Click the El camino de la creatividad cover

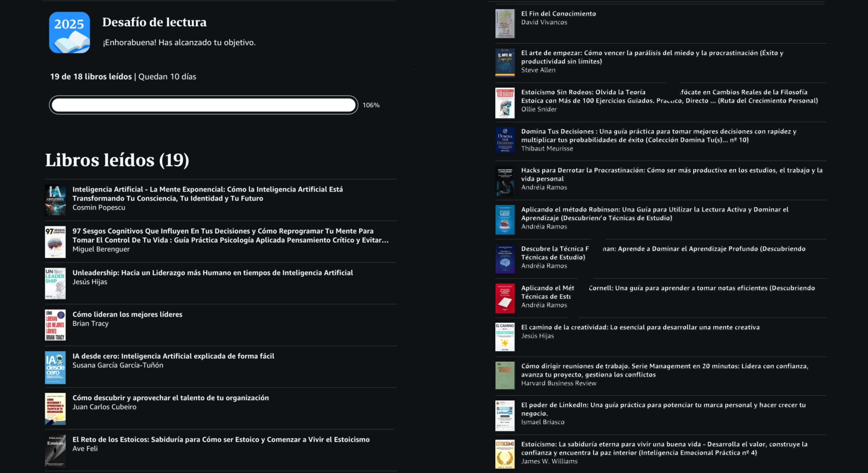(505, 337)
